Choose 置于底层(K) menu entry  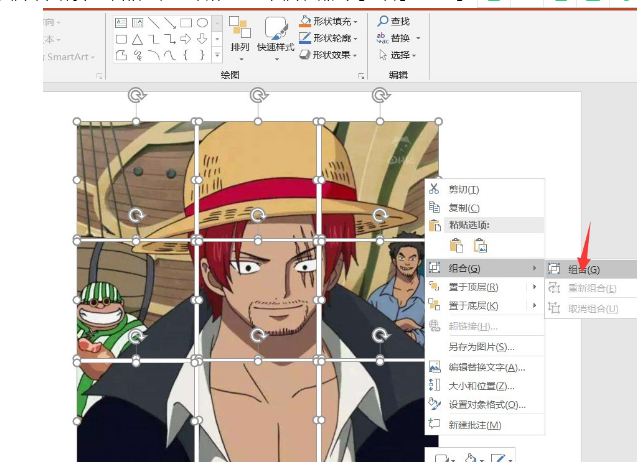pyautogui.click(x=484, y=306)
